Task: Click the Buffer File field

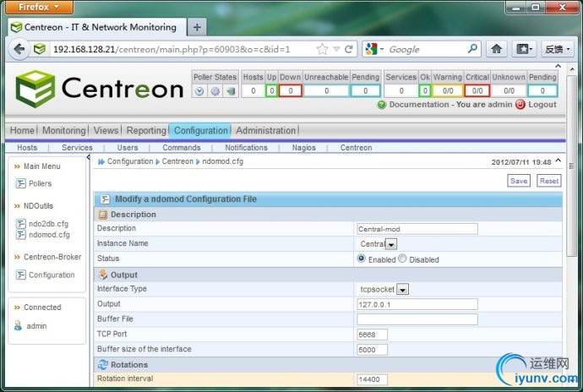Action: [x=417, y=319]
